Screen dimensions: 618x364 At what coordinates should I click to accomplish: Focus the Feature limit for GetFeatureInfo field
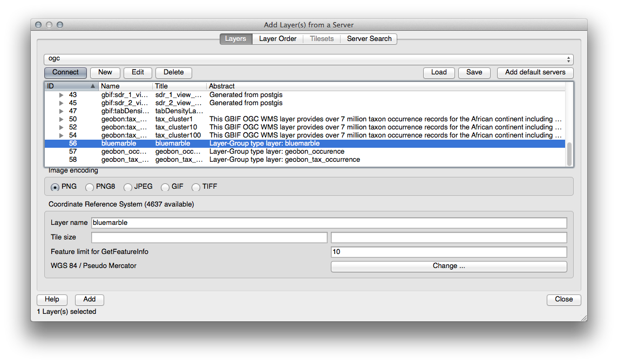[449, 252]
